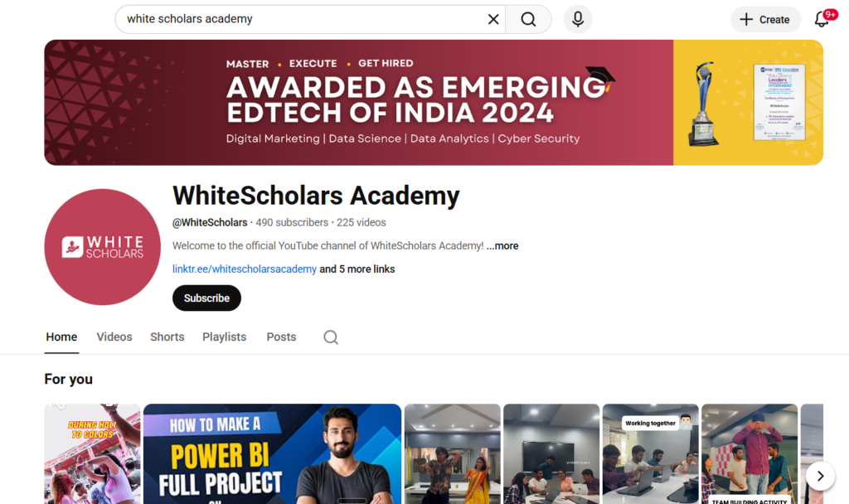Image resolution: width=849 pixels, height=504 pixels.
Task: Click the WhiteScholars round channel avatar
Action: click(102, 247)
